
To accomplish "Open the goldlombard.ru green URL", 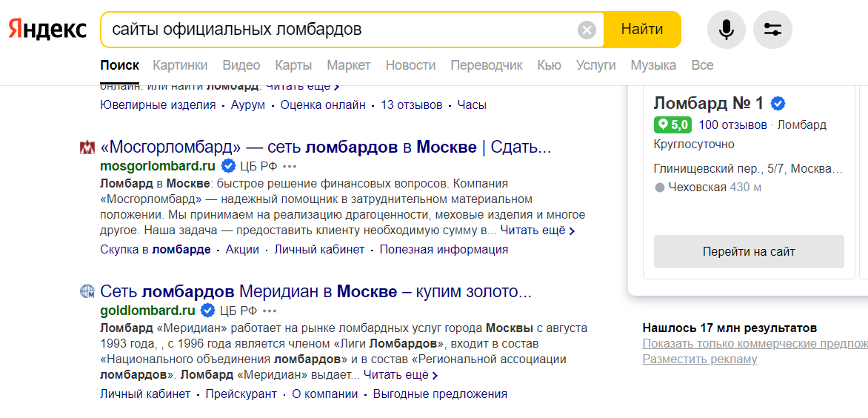I will pos(148,310).
